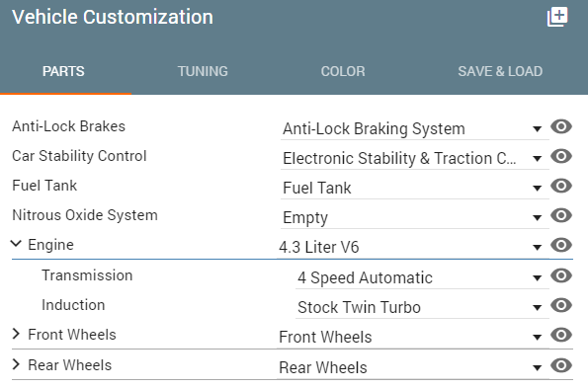Collapse the Engine tree section
Viewport: 588px width, 389px height.
(x=16, y=244)
